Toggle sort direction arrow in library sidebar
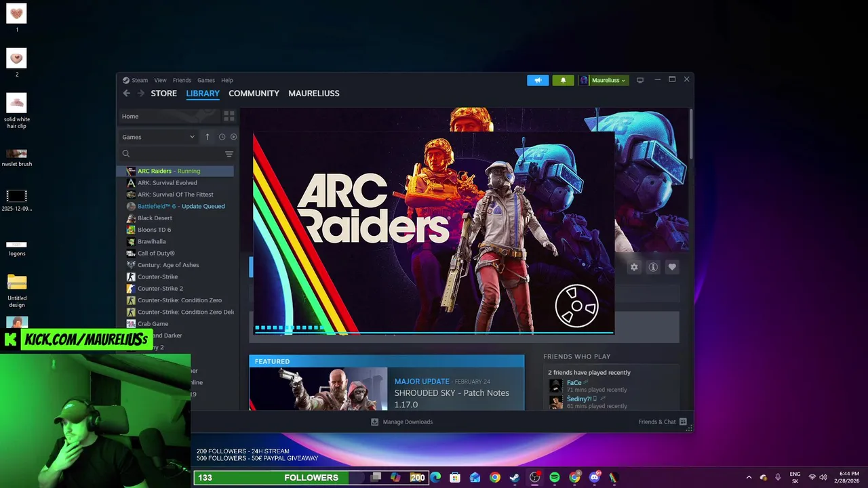This screenshot has height=488, width=868. [x=208, y=137]
